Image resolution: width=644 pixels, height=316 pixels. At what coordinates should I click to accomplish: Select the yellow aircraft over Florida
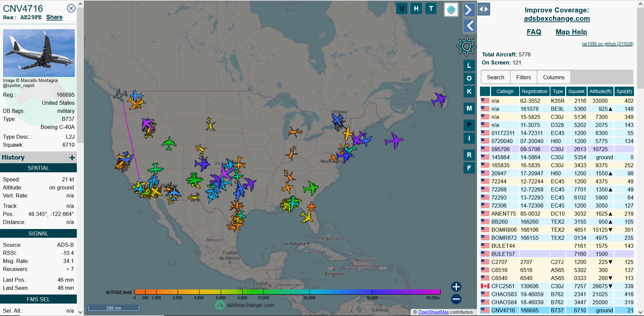pos(307,217)
